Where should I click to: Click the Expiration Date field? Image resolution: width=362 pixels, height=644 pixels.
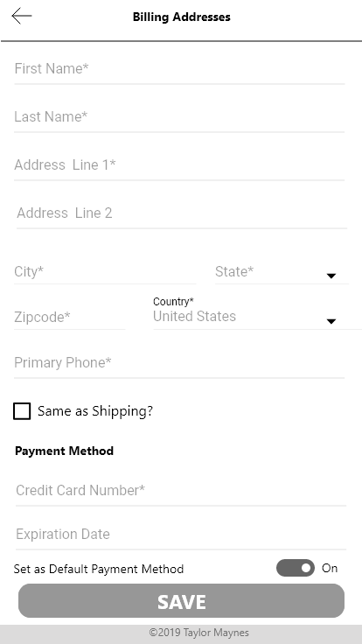181,534
